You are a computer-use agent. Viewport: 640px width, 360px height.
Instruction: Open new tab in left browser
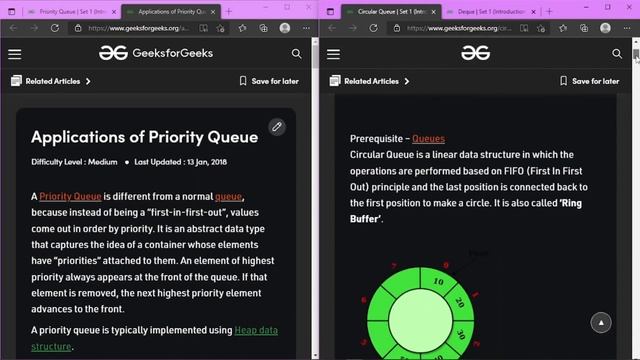coord(229,12)
